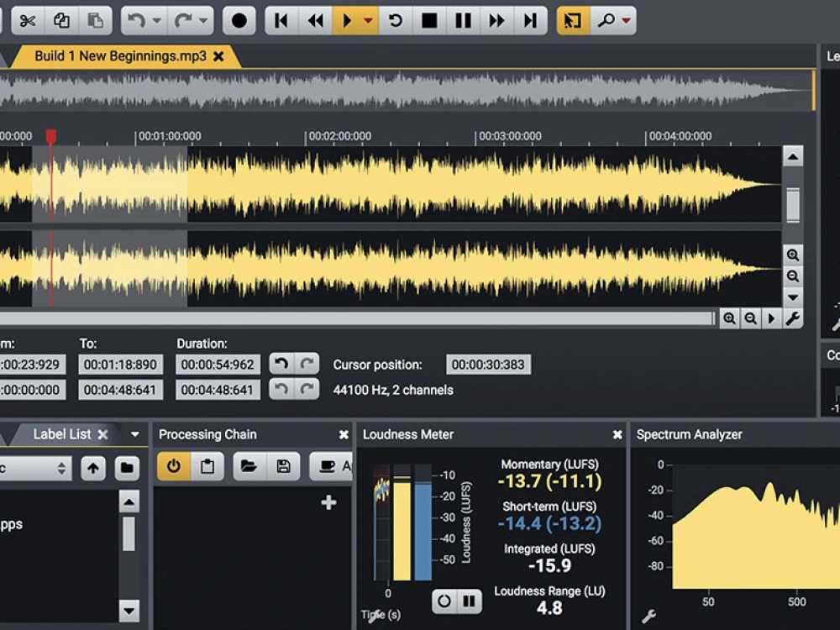This screenshot has height=630, width=840.
Task: Redo the last edit from toolbar
Action: [182, 21]
